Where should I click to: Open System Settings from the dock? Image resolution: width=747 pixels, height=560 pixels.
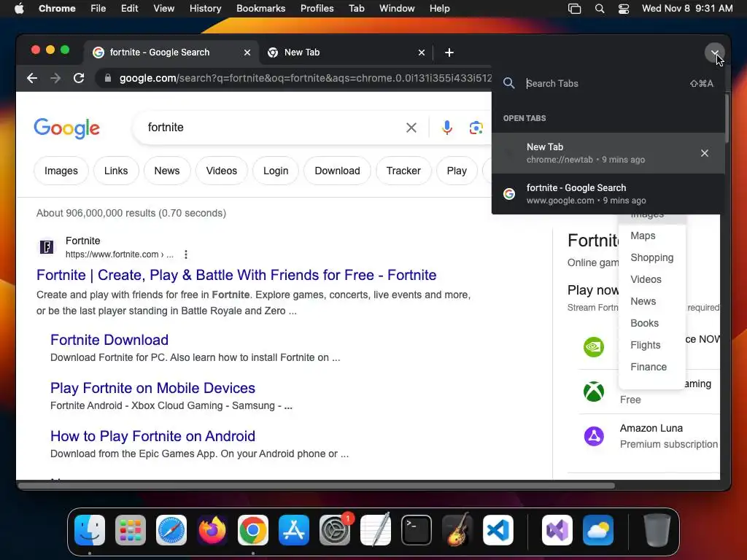pyautogui.click(x=334, y=530)
